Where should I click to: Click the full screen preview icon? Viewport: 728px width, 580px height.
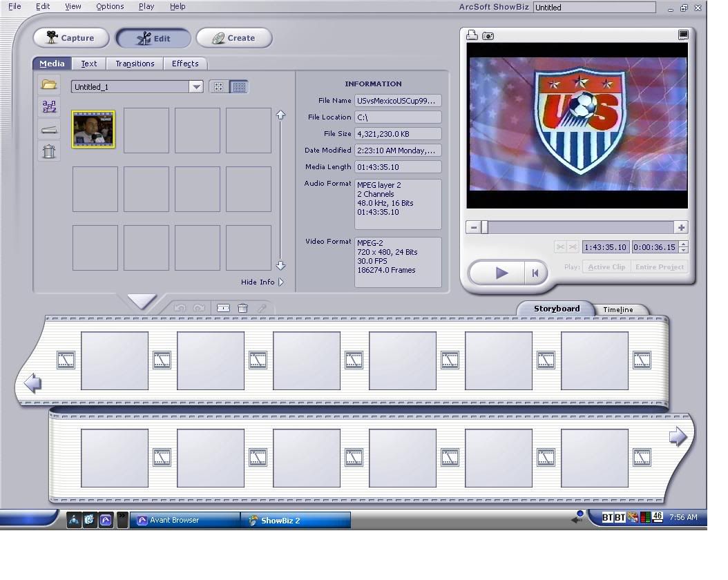pos(683,35)
